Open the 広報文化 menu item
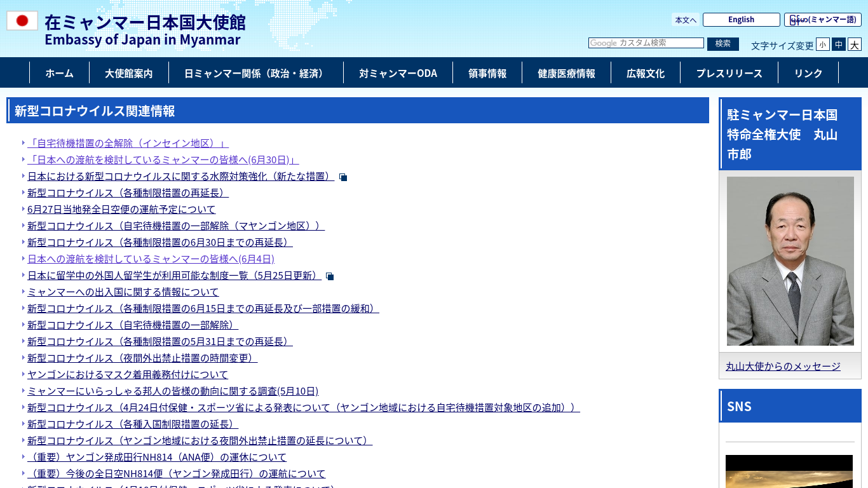This screenshot has width=868, height=488. [646, 73]
